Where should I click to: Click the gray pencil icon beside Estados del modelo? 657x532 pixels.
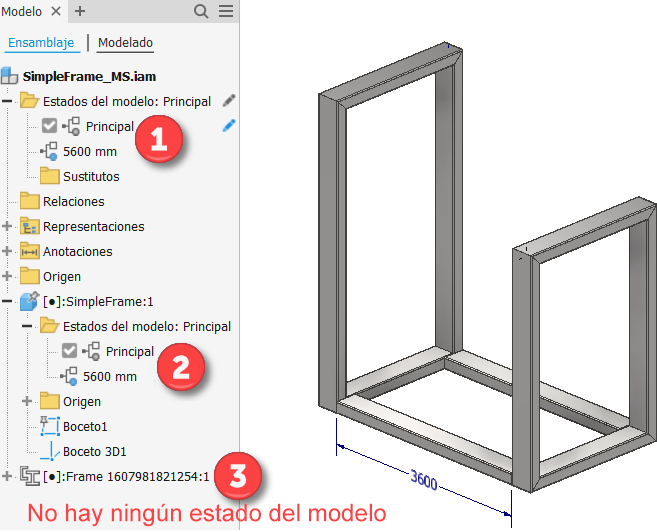[x=229, y=101]
